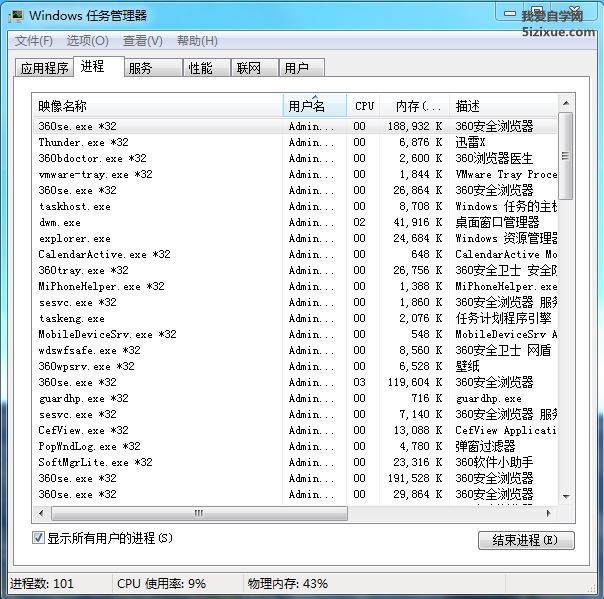The width and height of the screenshot is (604, 599).
Task: Select sesvc.exe row using 1,860 K
Action: pos(295,302)
